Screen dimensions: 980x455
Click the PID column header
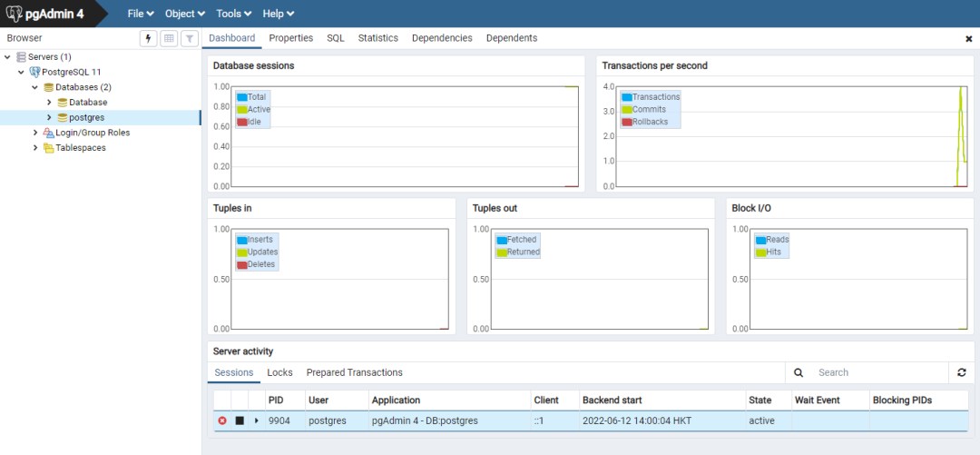click(285, 400)
